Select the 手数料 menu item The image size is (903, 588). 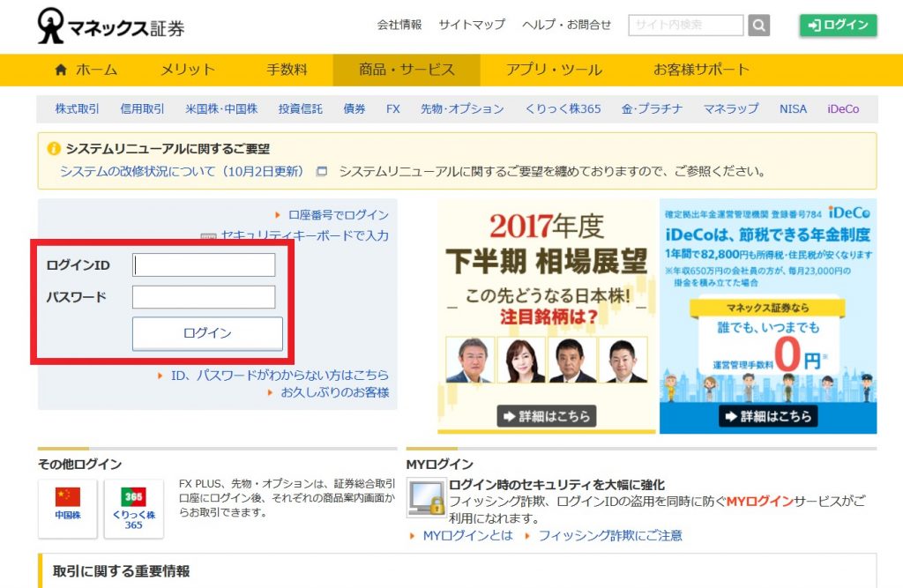[x=287, y=70]
